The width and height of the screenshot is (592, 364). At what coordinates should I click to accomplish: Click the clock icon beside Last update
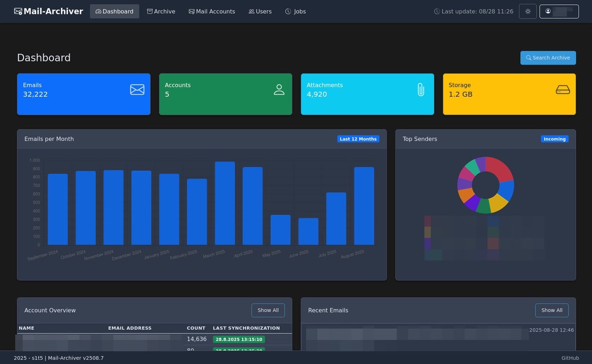437,11
